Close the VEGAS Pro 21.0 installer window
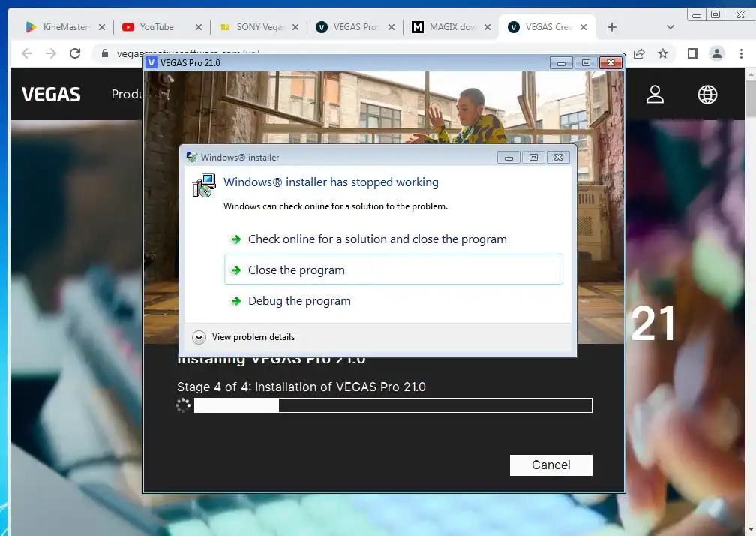The height and width of the screenshot is (536, 756). tap(610, 63)
